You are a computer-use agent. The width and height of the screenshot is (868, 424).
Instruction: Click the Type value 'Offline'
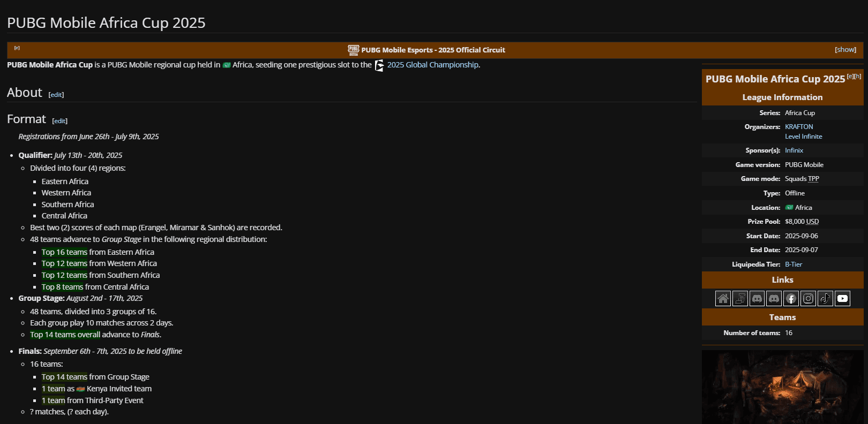(795, 193)
